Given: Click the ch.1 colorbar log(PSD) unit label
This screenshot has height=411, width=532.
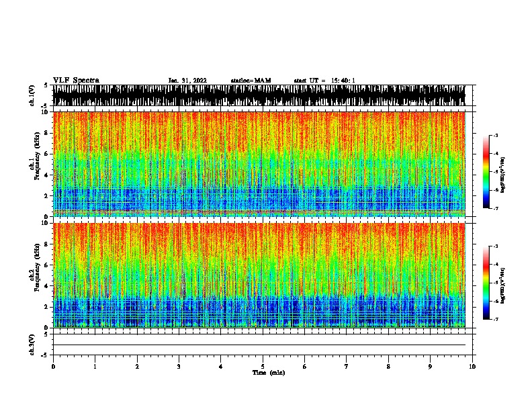Looking at the screenshot, I should pos(503,175).
